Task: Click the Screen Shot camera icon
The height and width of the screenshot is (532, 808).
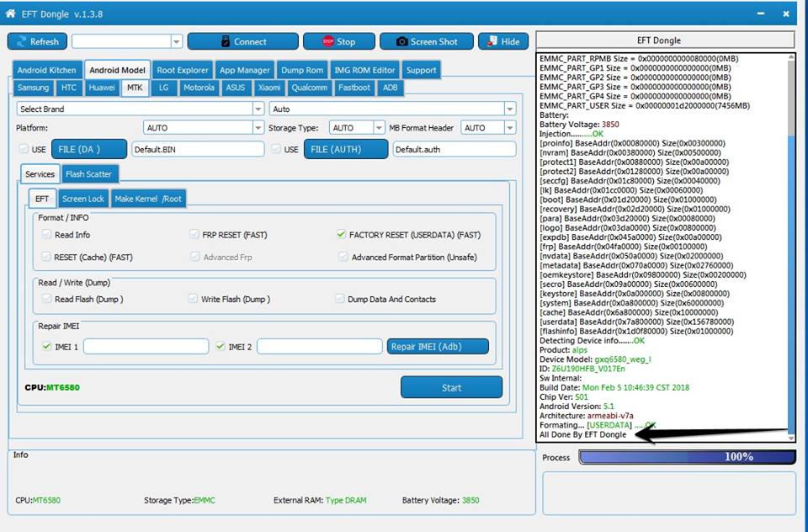Action: click(401, 42)
